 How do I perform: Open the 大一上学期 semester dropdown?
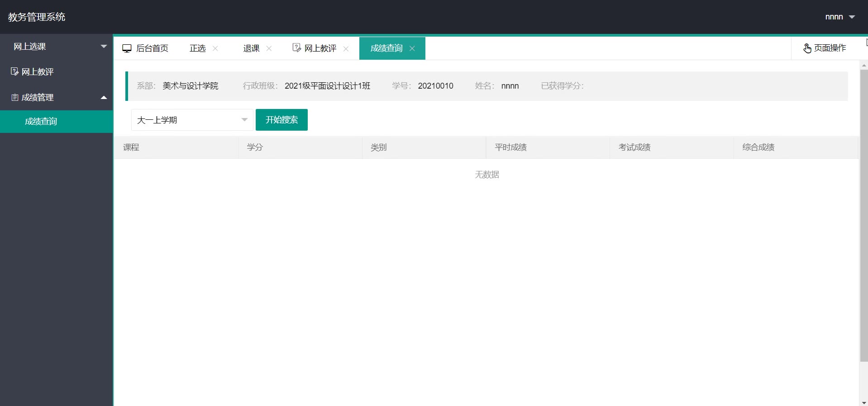[192, 120]
